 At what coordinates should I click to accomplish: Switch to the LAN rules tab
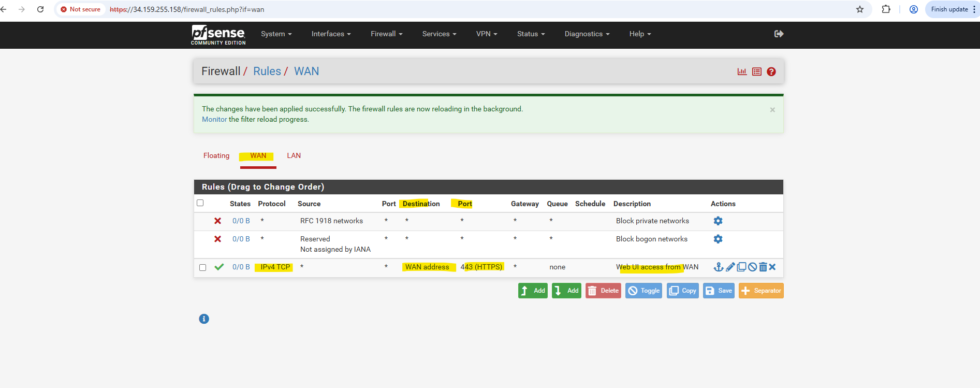[294, 155]
